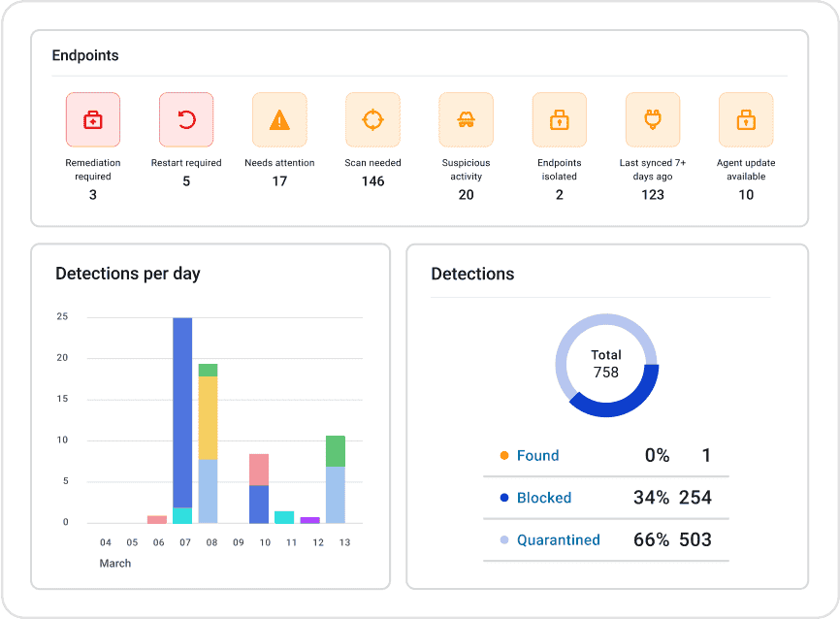The width and height of the screenshot is (840, 619).
Task: Click the Suspicious activity car icon
Action: pyautogui.click(x=466, y=118)
